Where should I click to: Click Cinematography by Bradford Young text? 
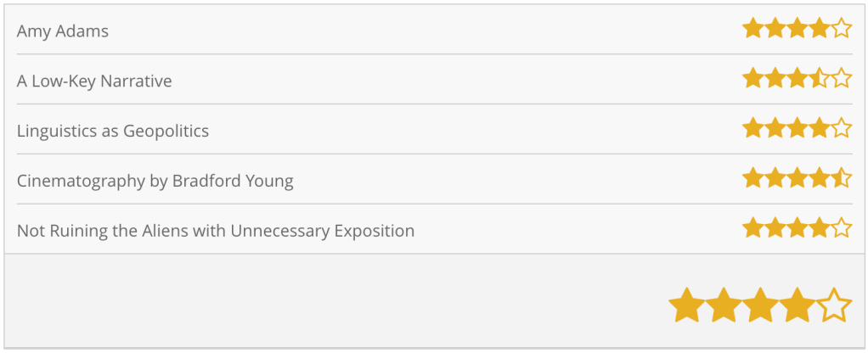pyautogui.click(x=155, y=181)
